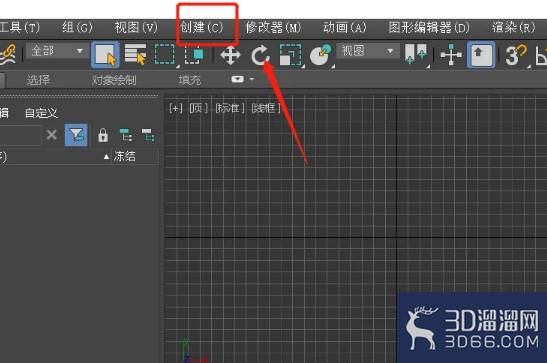Open the 图形编辑器(D) menu
The width and height of the screenshot is (547, 363).
[x=429, y=27]
